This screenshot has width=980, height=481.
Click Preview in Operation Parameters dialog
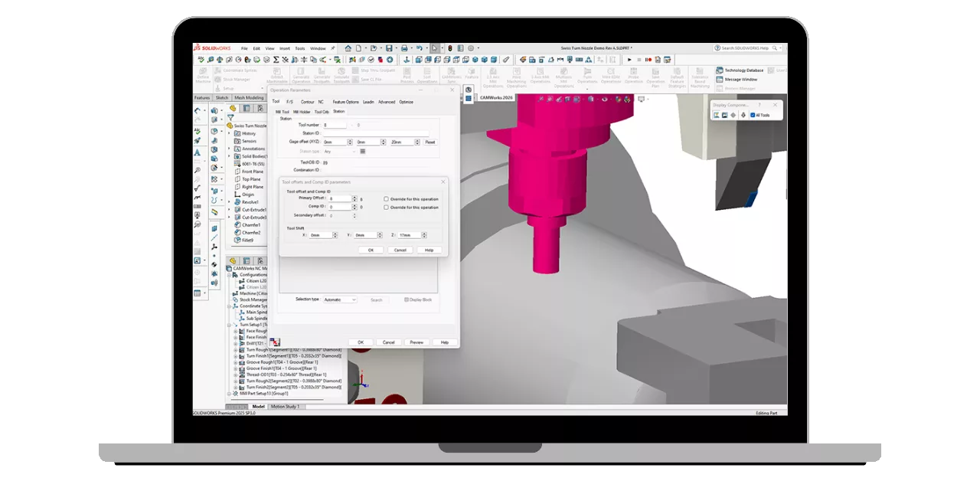416,342
